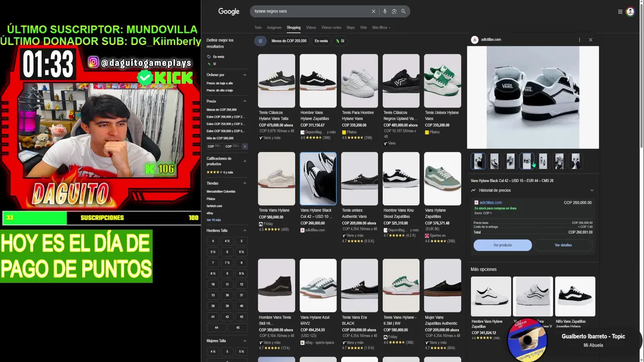The height and width of the screenshot is (362, 644).
Task: Collapse the Mujeres Talla section
Action: tap(245, 341)
